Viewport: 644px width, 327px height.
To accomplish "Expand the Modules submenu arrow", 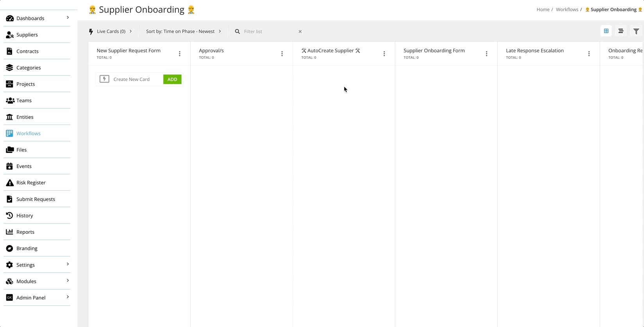I will point(68,281).
